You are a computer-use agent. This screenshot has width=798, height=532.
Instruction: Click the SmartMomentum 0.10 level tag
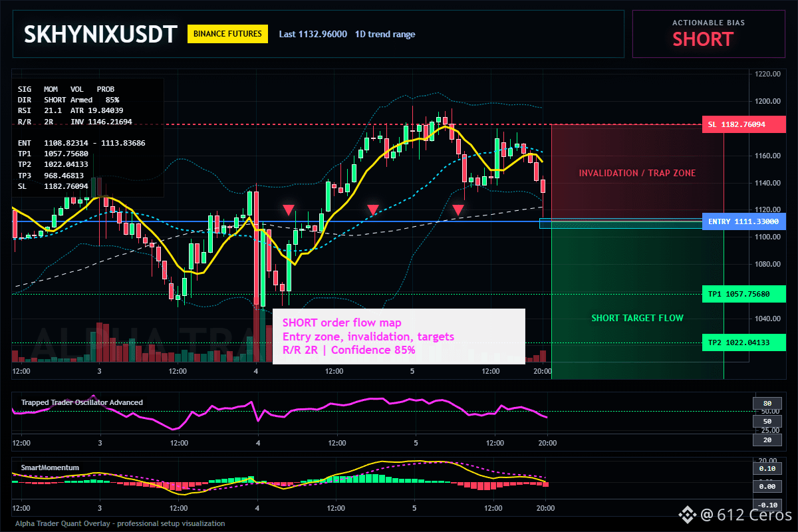pos(767,468)
